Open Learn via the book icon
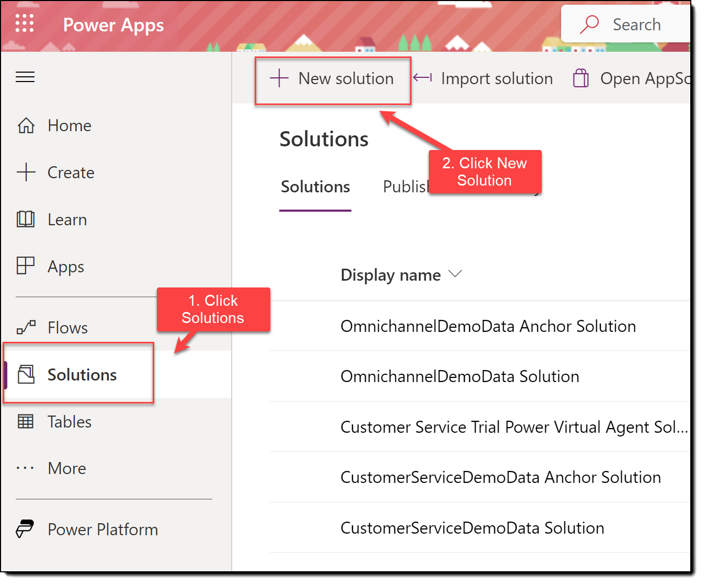This screenshot has height=588, width=707. (25, 220)
